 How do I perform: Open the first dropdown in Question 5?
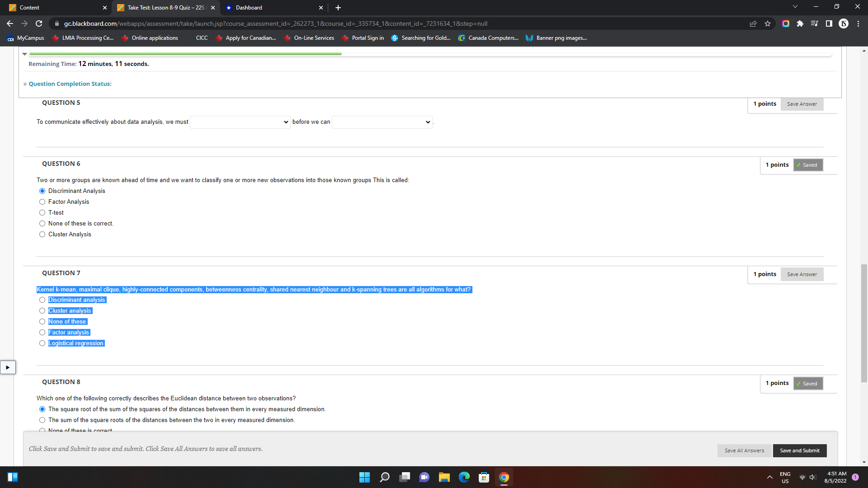click(240, 122)
